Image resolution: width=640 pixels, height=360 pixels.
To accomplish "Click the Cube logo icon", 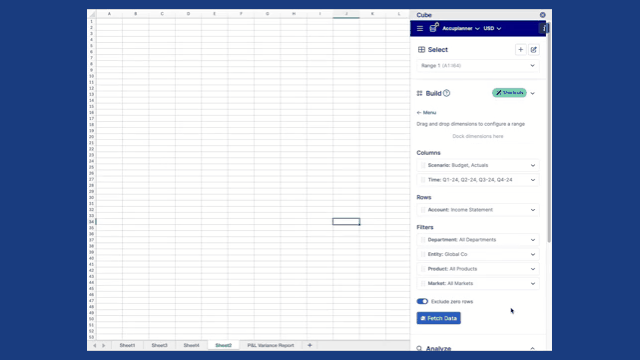I will (434, 28).
